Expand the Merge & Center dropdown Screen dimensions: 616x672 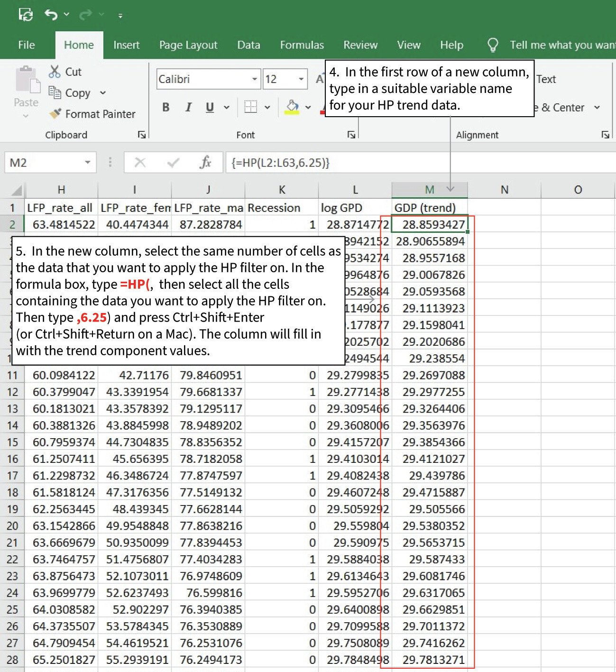[x=598, y=107]
